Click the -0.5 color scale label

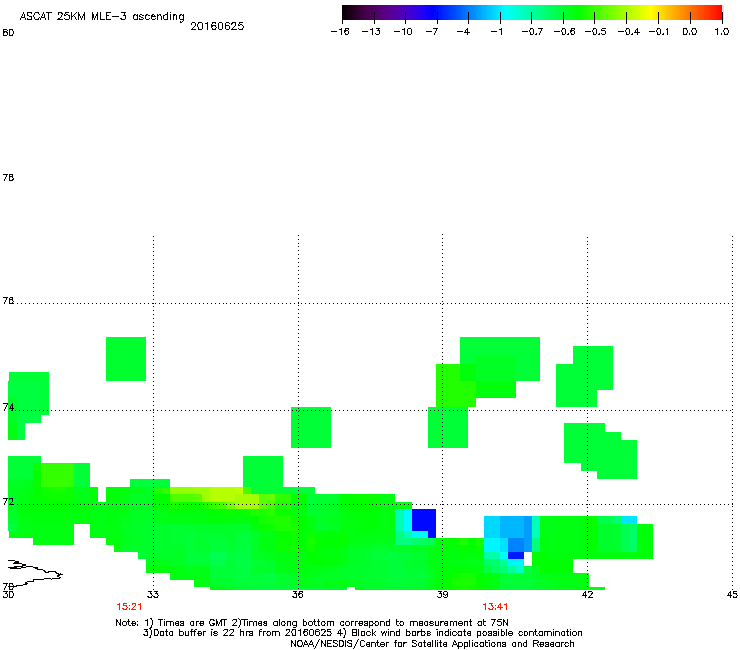(596, 32)
